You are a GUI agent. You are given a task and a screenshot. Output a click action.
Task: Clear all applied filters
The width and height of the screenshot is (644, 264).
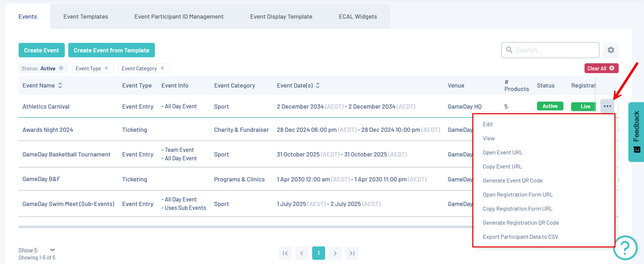(x=601, y=68)
